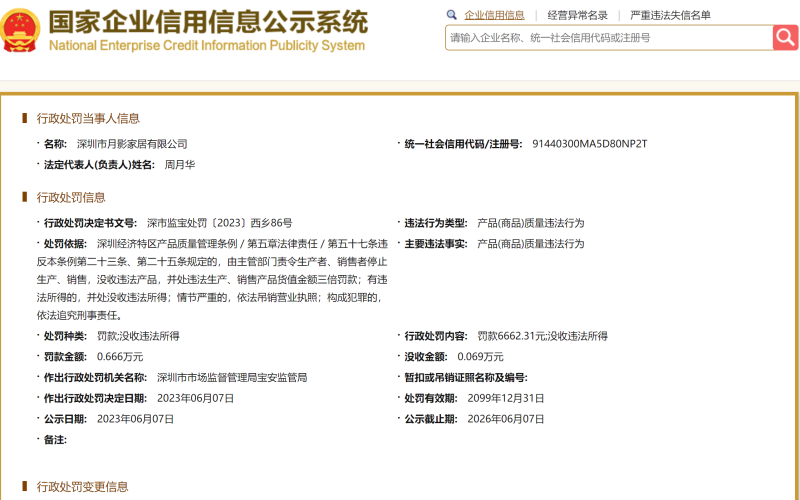This screenshot has width=800, height=500.
Task: Open the 国家企业信用信息公示系统 site title
Action: pos(208,21)
